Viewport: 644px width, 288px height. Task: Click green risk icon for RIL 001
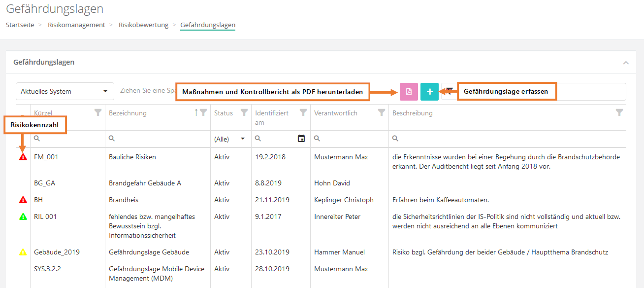23,216
